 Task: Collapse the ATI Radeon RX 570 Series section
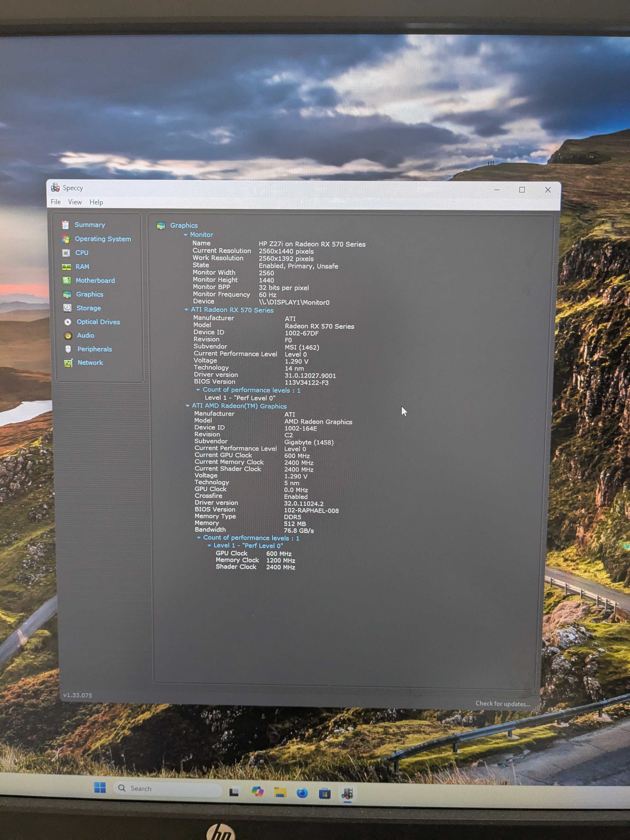click(x=186, y=310)
